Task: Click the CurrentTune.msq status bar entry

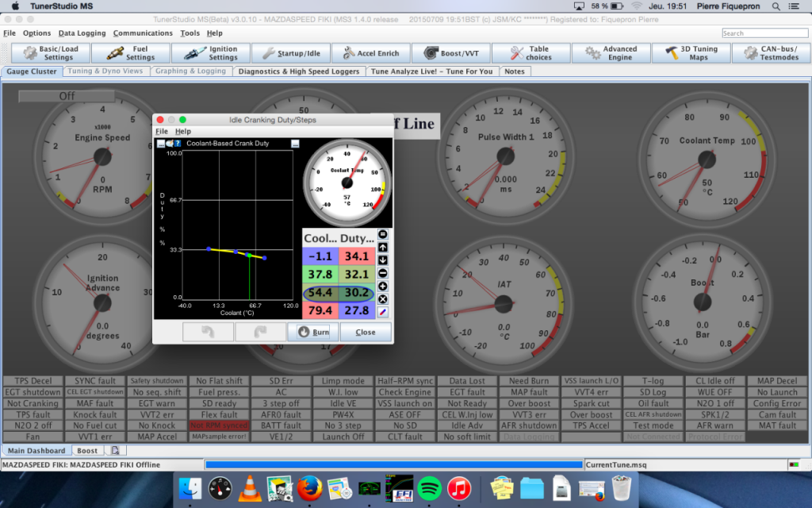Action: click(616, 465)
